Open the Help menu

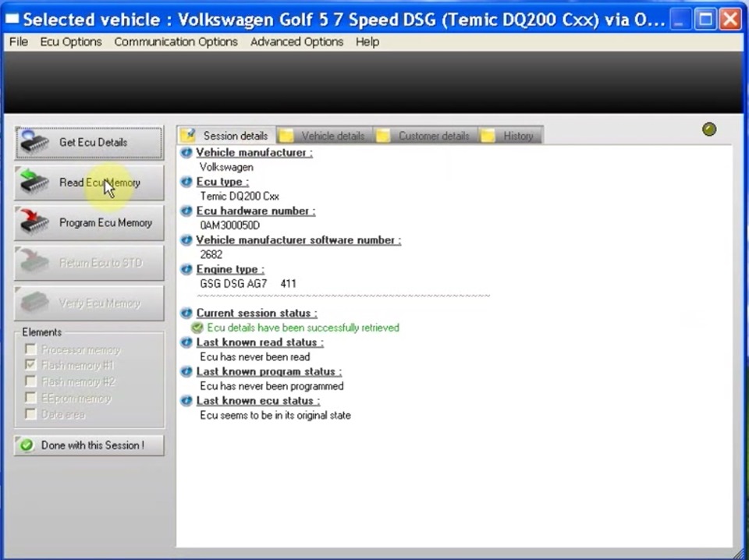pos(367,42)
